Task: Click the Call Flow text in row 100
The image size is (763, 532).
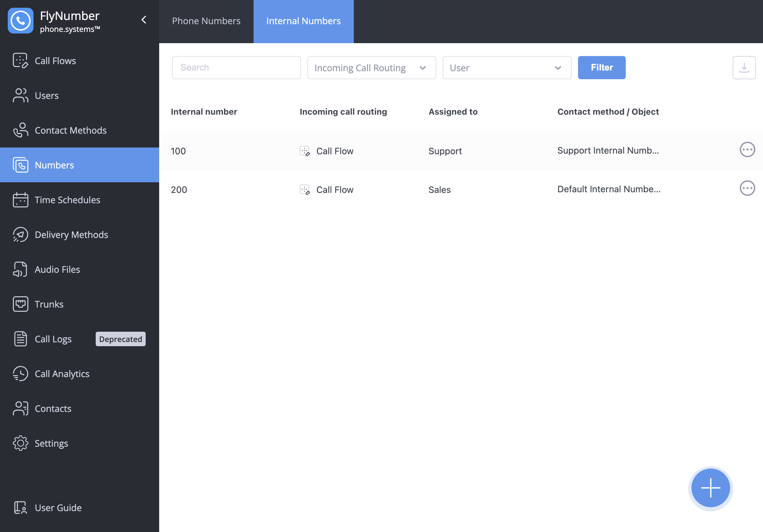Action: pyautogui.click(x=335, y=151)
